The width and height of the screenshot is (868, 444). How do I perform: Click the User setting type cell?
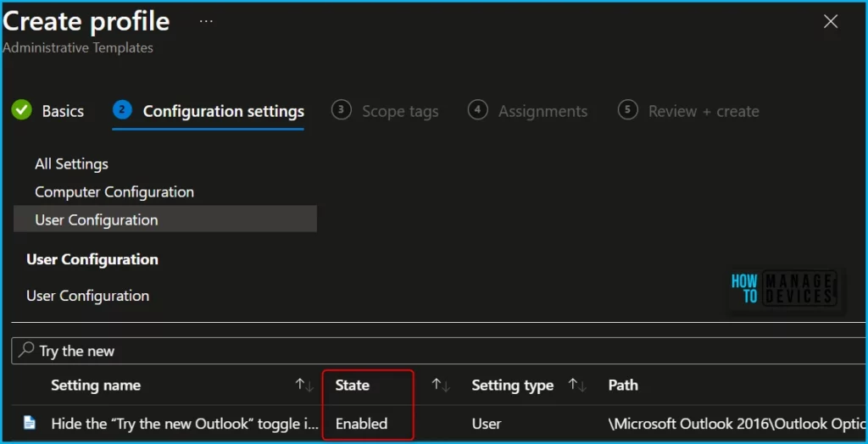[487, 424]
